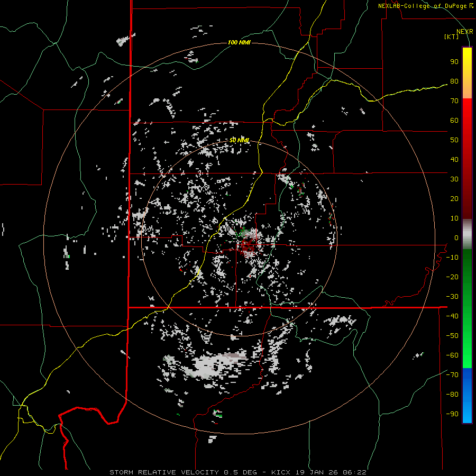The width and height of the screenshot is (476, 476).
Task: Click the -60 value on the velocity scale
Action: pos(452,355)
